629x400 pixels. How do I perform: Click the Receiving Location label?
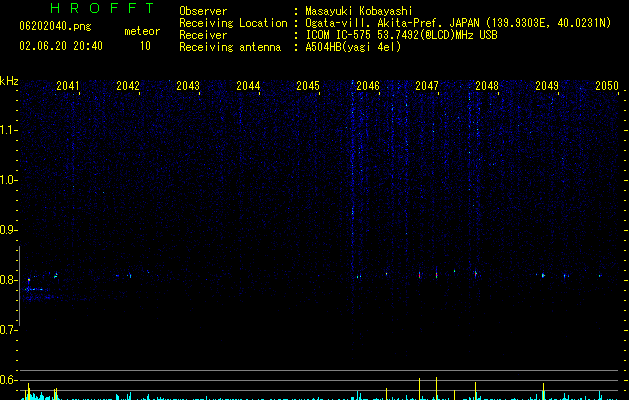coord(233,23)
